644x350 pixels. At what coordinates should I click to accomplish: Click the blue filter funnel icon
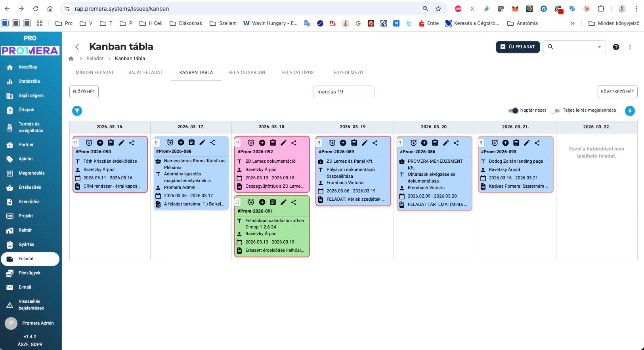pos(77,111)
